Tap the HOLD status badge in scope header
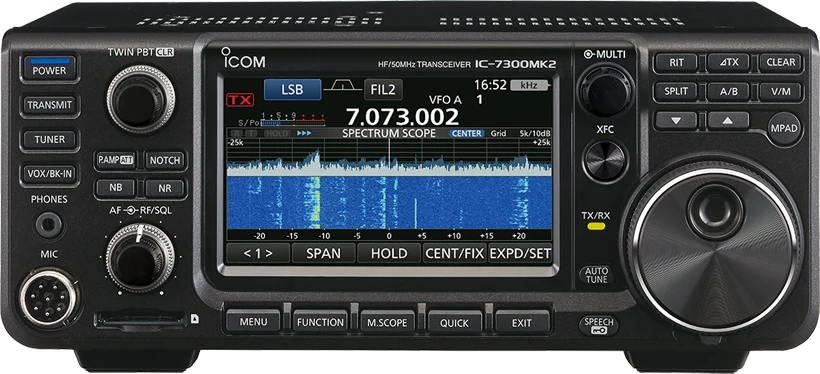Image resolution: width=820 pixels, height=374 pixels. (x=277, y=133)
